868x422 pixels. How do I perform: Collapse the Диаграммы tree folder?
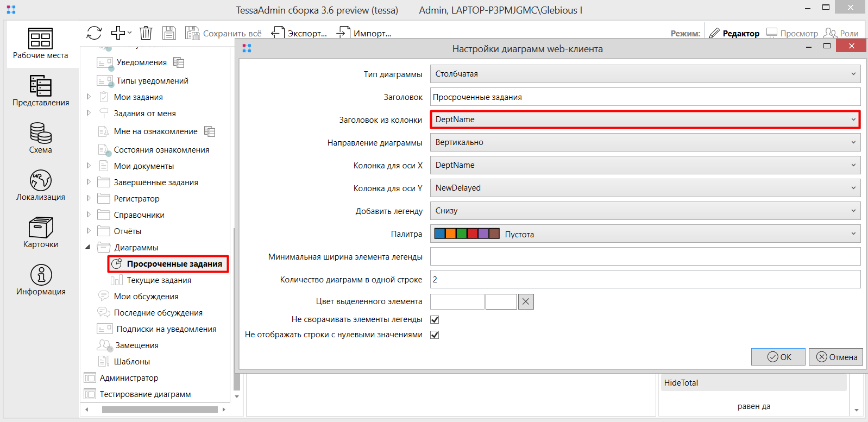[x=88, y=247]
